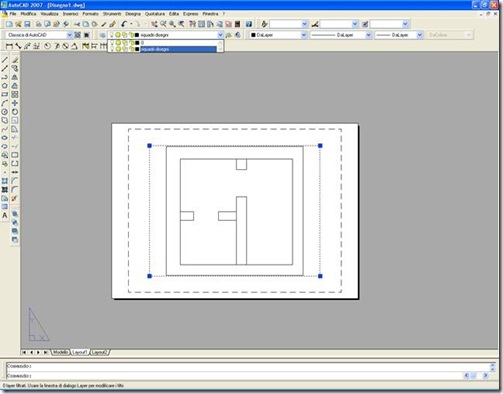The image size is (503, 394).
Task: Select the Ellipse draw tool
Action: 5,138
